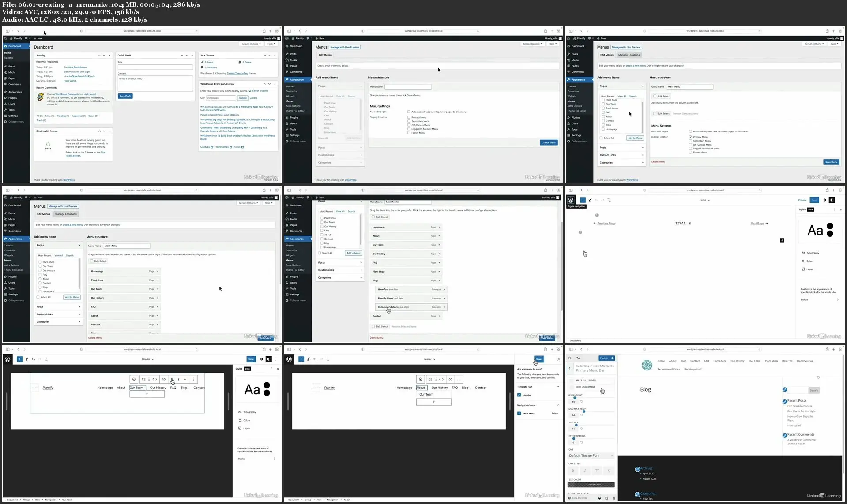Image resolution: width=847 pixels, height=504 pixels.
Task: Uncheck the checked Primary Menu display location box
Action: tap(691, 137)
